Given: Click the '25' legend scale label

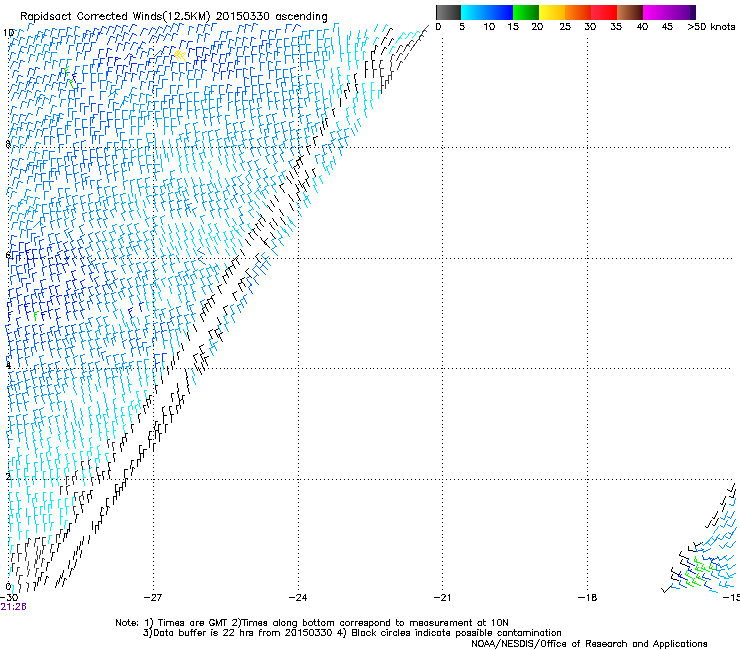Looking at the screenshot, I should tap(565, 27).
